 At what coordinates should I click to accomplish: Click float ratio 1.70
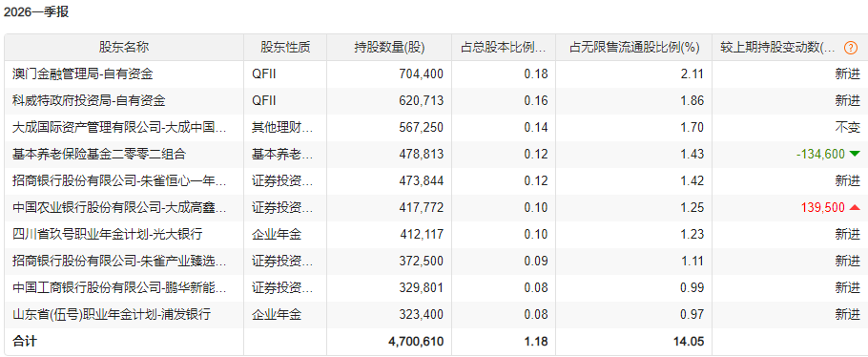[x=692, y=128]
